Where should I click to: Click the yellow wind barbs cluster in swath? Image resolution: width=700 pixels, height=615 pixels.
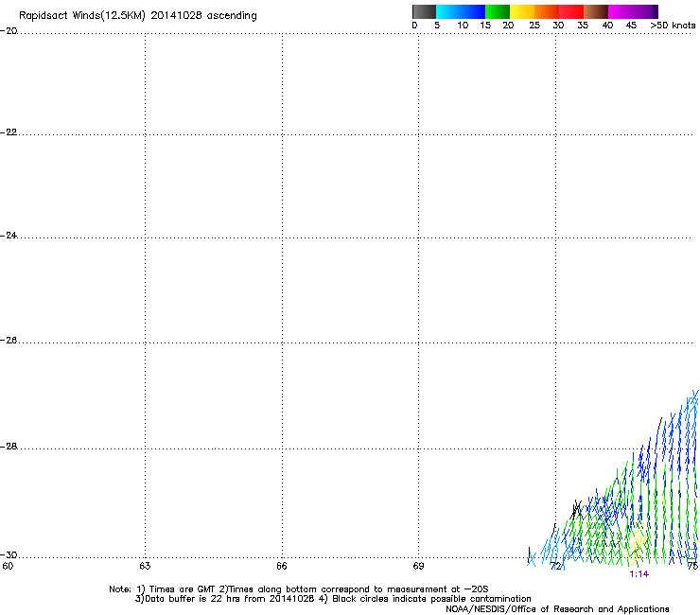(x=638, y=543)
